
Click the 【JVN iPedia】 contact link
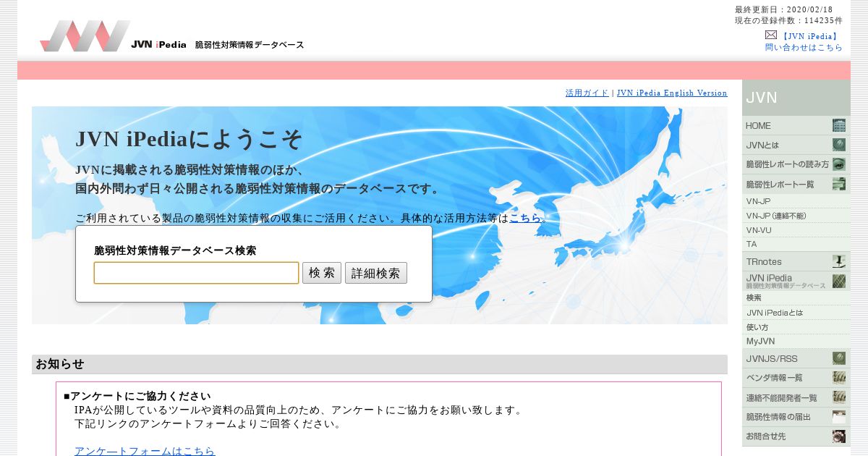[x=809, y=36]
